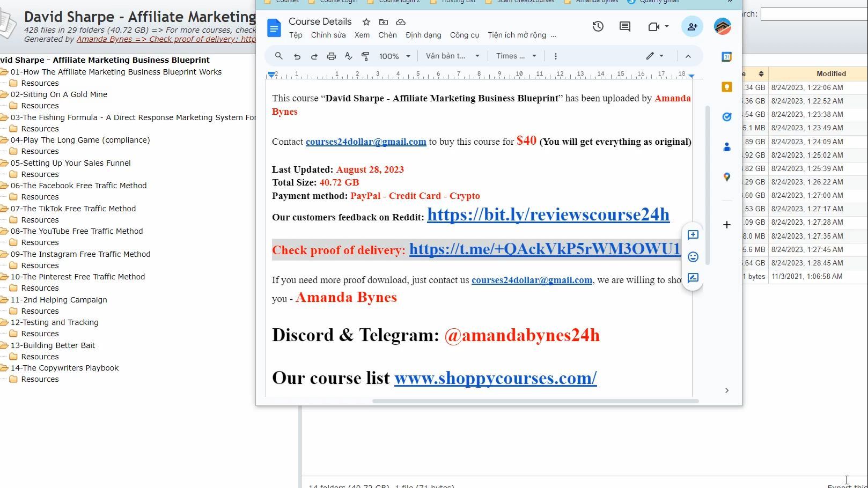This screenshot has width=868, height=488.
Task: Click the first courses24dollar@gmail.com link
Action: 366,142
